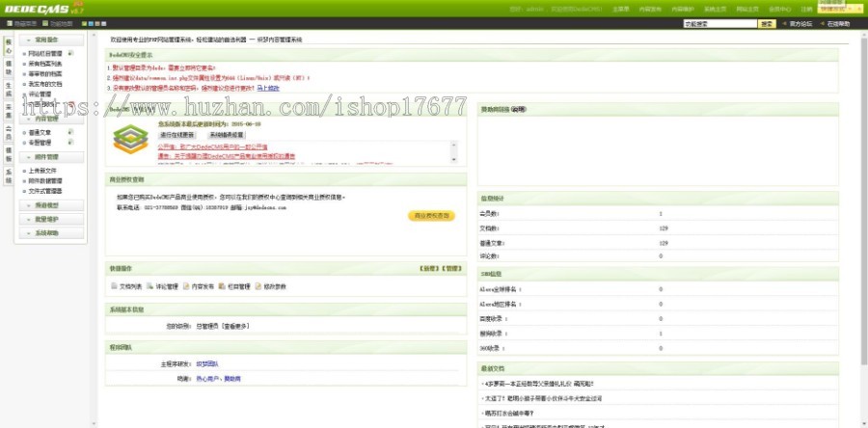Screen dimensions: 868x428
Task: Switch to the 核心 vertical tab
Action: click(9, 46)
